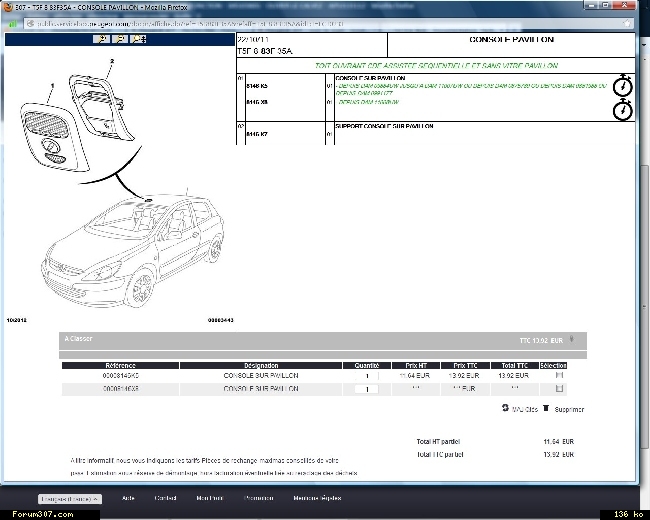Click the Désignation column header
This screenshot has width=650, height=520.
(x=261, y=365)
